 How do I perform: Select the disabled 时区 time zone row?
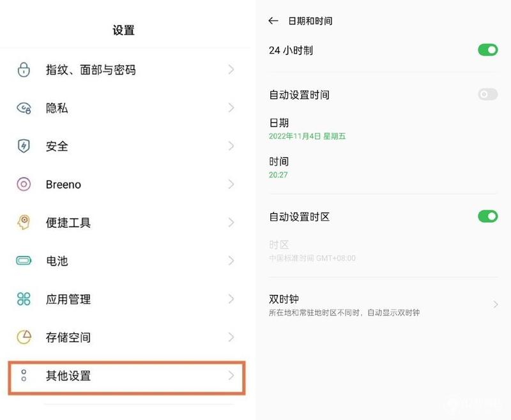pyautogui.click(x=383, y=251)
